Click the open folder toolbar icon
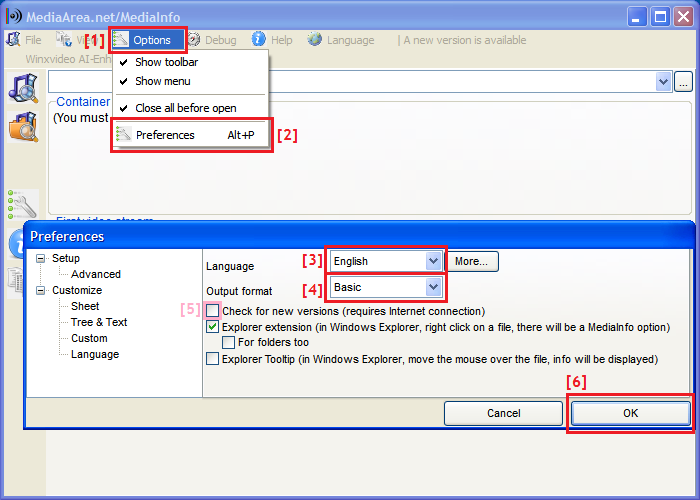 pos(23,127)
